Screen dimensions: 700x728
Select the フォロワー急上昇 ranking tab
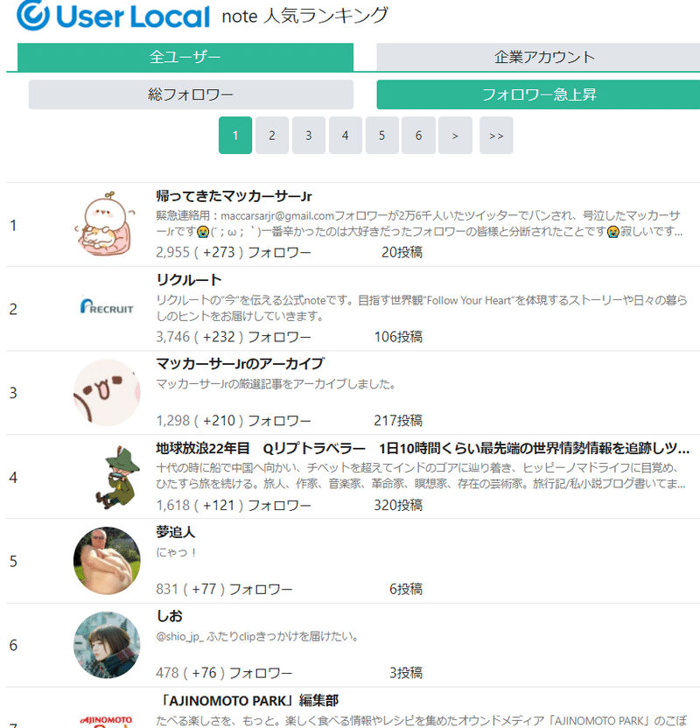click(538, 94)
